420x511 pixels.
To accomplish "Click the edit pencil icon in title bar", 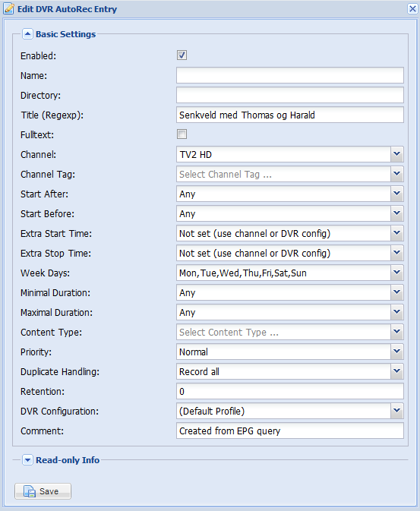I will [9, 9].
